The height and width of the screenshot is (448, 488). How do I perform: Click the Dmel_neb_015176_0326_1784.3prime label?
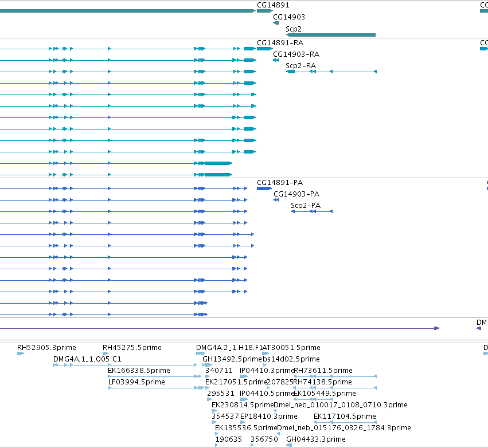pyautogui.click(x=344, y=428)
